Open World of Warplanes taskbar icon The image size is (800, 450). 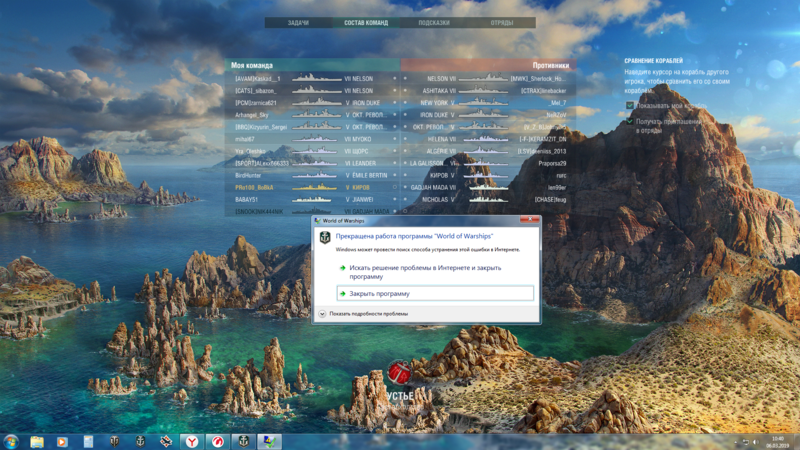click(166, 442)
